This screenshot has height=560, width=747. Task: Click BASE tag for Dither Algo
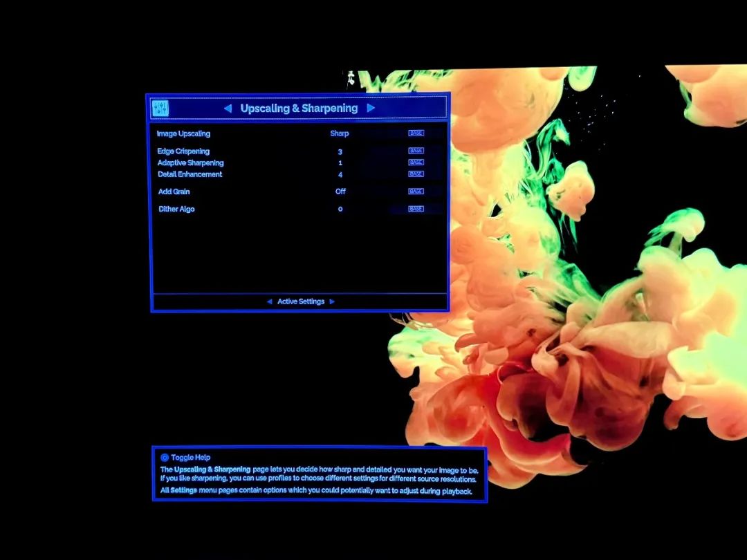(416, 209)
